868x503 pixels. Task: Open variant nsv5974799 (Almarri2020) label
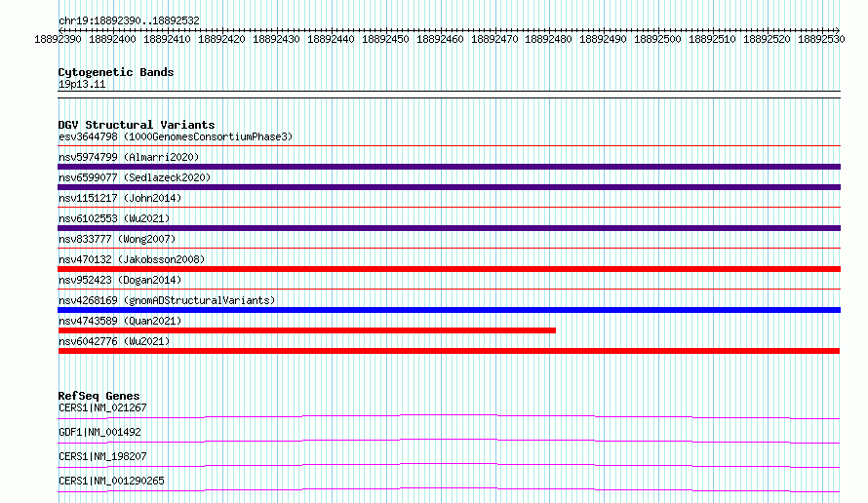click(x=129, y=157)
